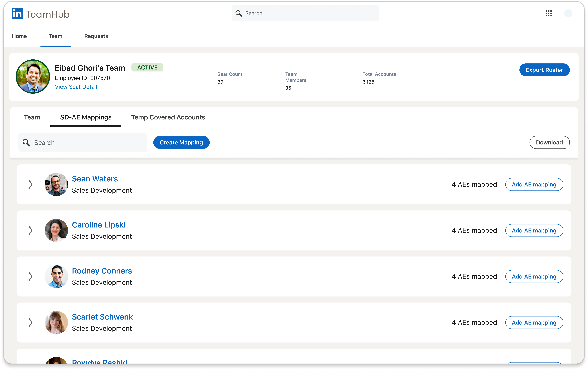This screenshot has height=370, width=588.
Task: Click '4 AEs mapped' in Caroline Lipski row
Action: click(474, 230)
